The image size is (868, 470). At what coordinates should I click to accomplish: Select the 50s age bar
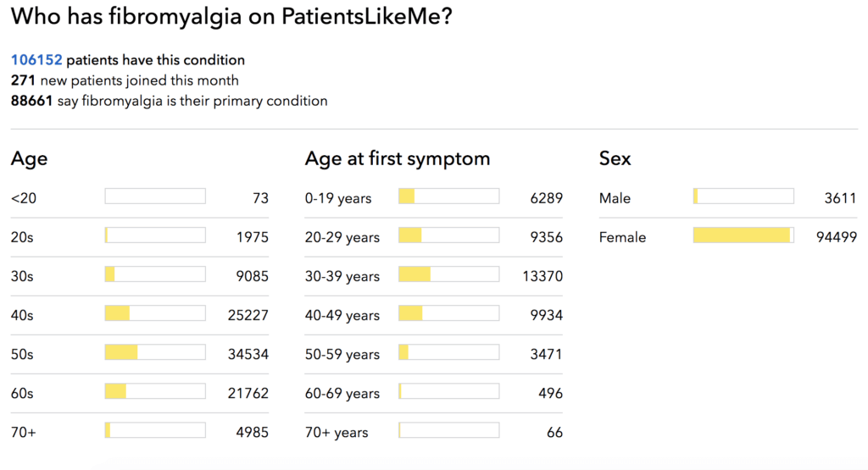[x=155, y=352]
